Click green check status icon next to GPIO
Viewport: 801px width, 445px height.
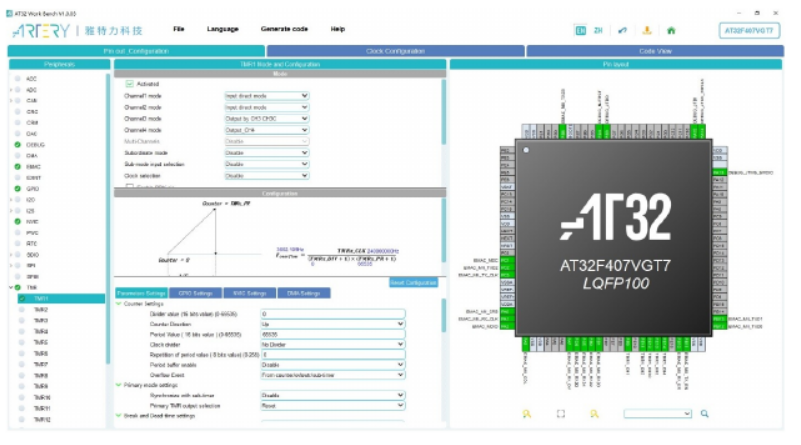pyautogui.click(x=18, y=189)
